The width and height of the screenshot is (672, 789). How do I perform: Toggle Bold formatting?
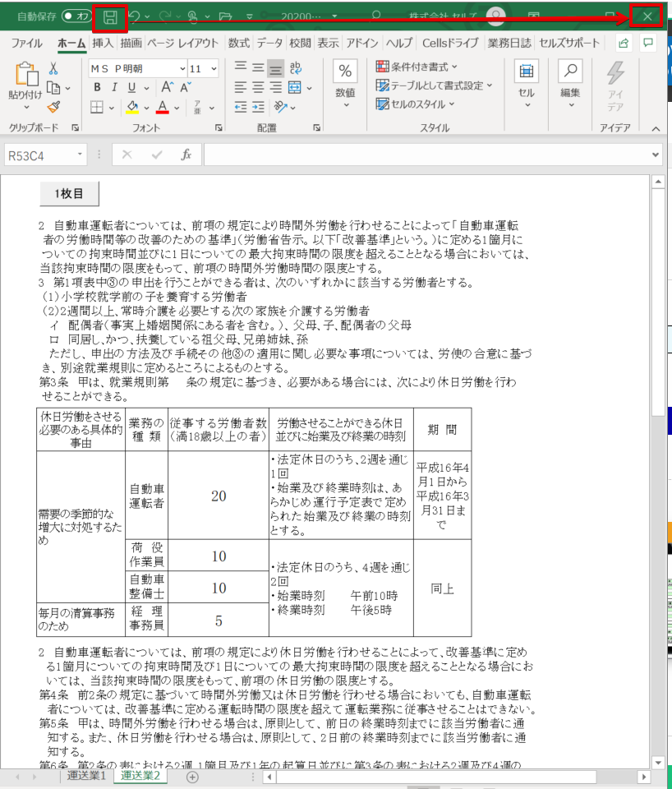(x=97, y=88)
